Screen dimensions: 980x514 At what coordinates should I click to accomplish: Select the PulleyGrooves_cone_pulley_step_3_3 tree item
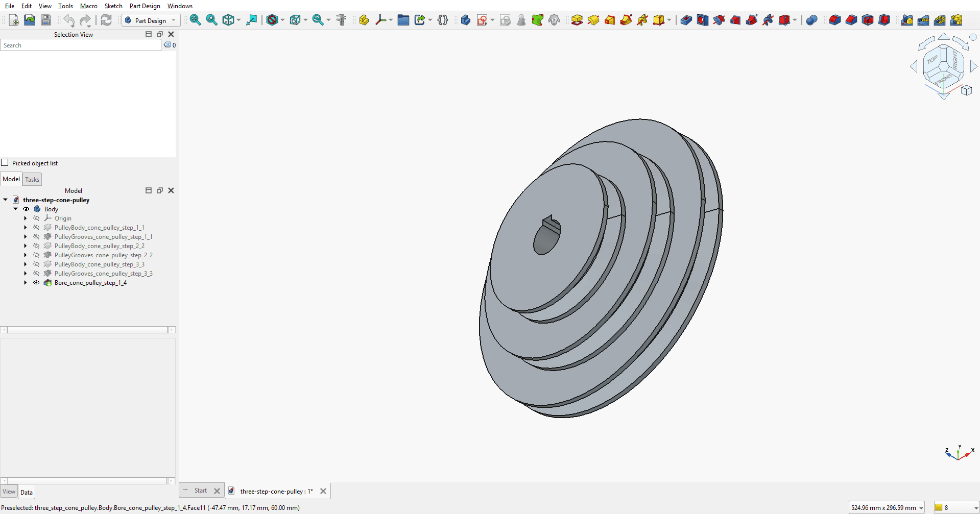pyautogui.click(x=104, y=273)
